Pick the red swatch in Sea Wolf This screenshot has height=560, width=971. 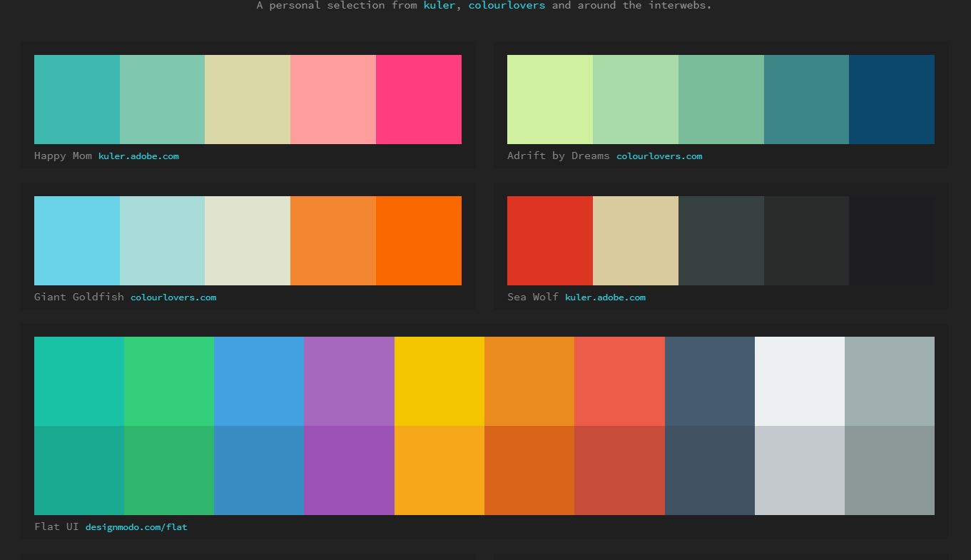pos(550,240)
